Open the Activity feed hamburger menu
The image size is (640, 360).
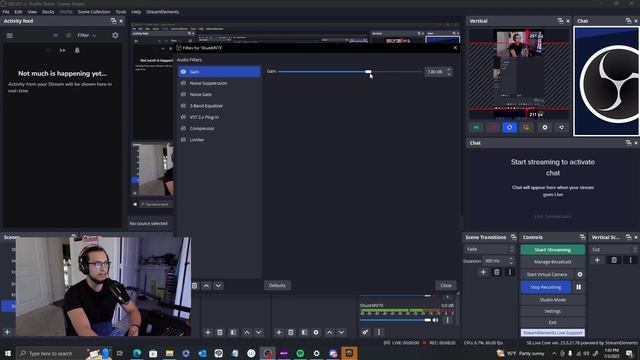point(10,36)
